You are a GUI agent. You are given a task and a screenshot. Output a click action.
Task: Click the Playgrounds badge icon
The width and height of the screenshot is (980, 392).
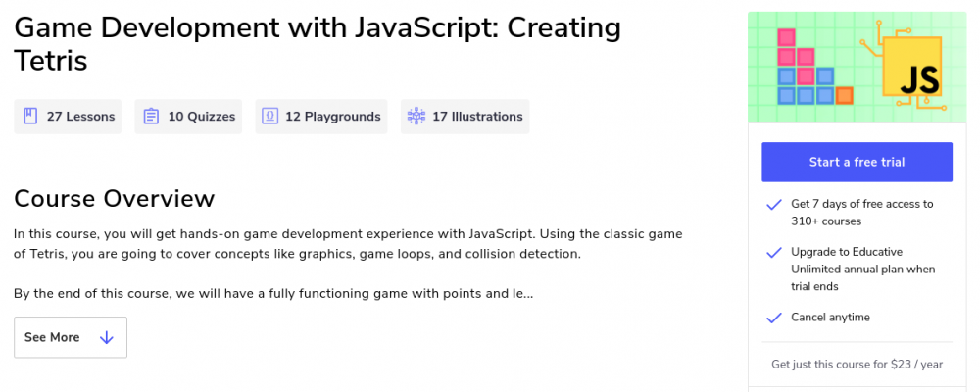[269, 117]
